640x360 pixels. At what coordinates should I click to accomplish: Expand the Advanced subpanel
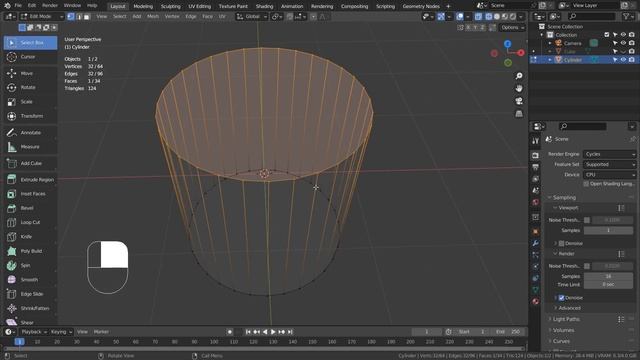pyautogui.click(x=569, y=308)
